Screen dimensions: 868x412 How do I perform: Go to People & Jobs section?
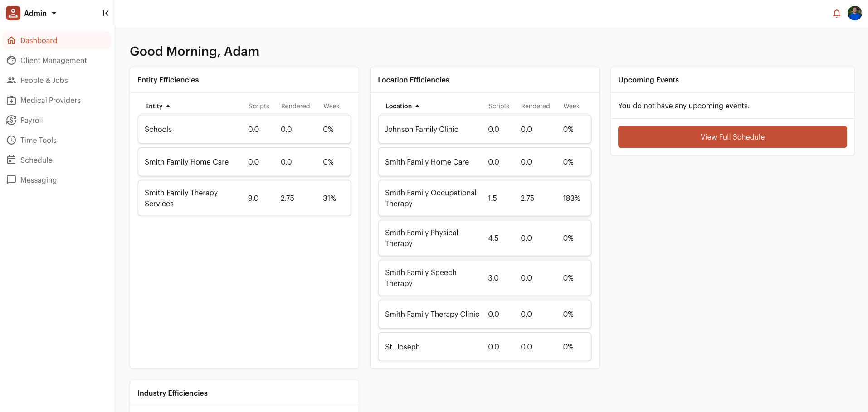(x=44, y=80)
